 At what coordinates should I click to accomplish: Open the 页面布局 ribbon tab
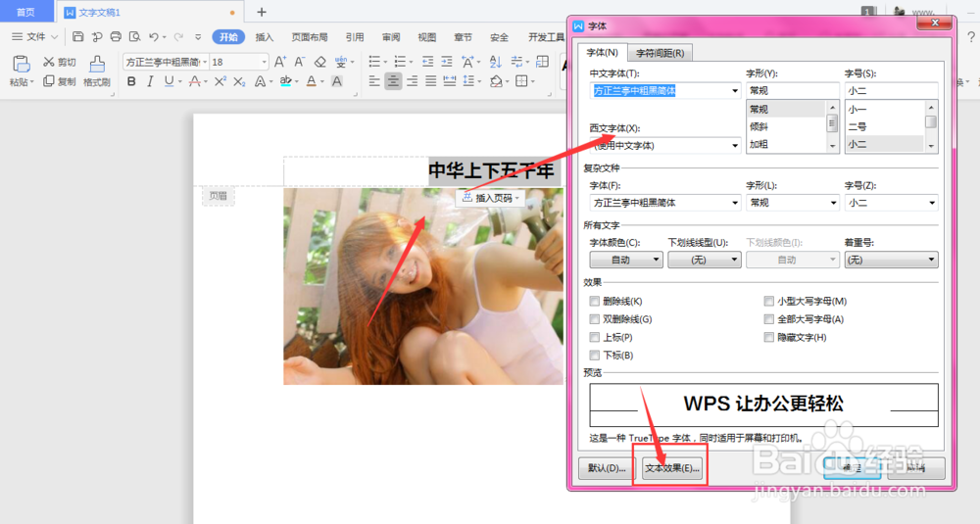(x=310, y=37)
